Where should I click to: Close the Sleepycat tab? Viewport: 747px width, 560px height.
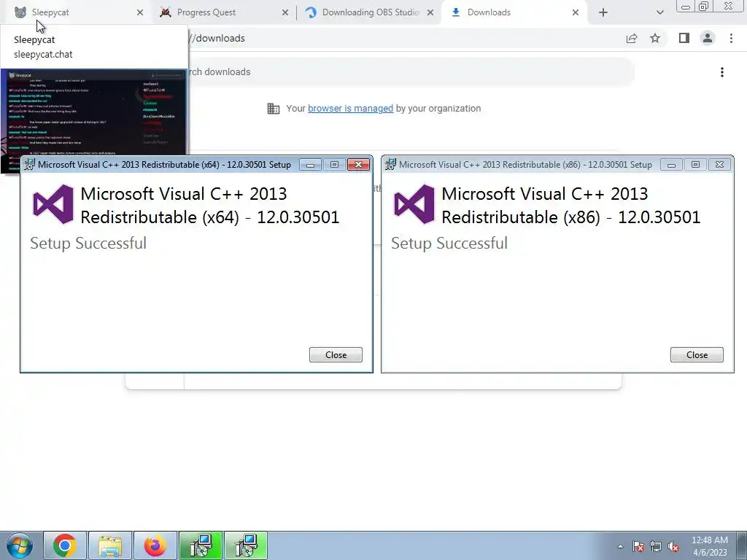pyautogui.click(x=139, y=12)
